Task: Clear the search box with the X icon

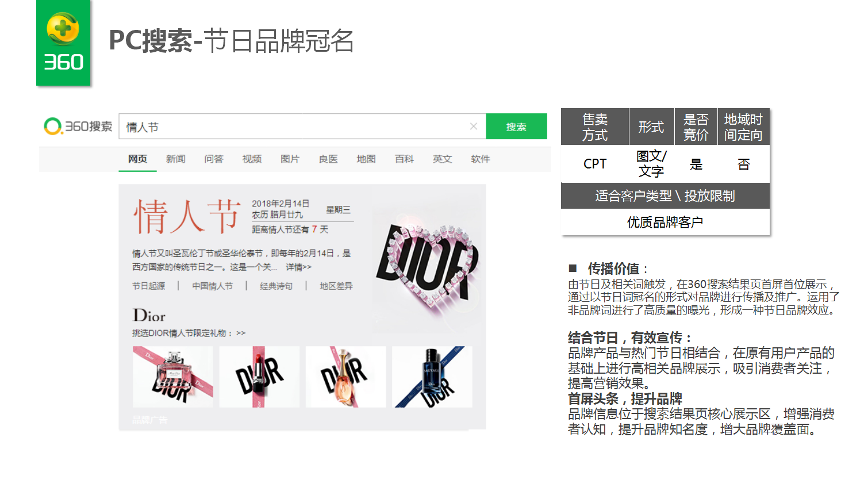Action: (474, 126)
